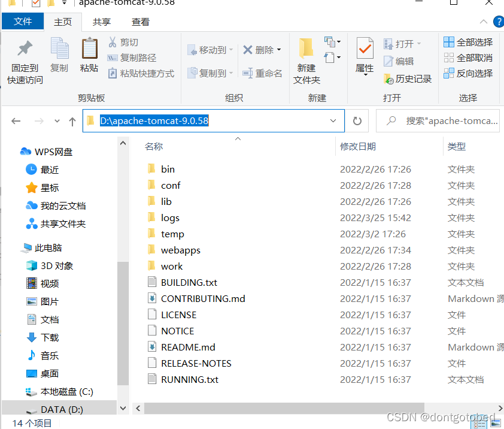Image resolution: width=504 pixels, height=429 pixels.
Task: Select 本地磁盘 (C:) in the sidebar
Action: coord(59,392)
